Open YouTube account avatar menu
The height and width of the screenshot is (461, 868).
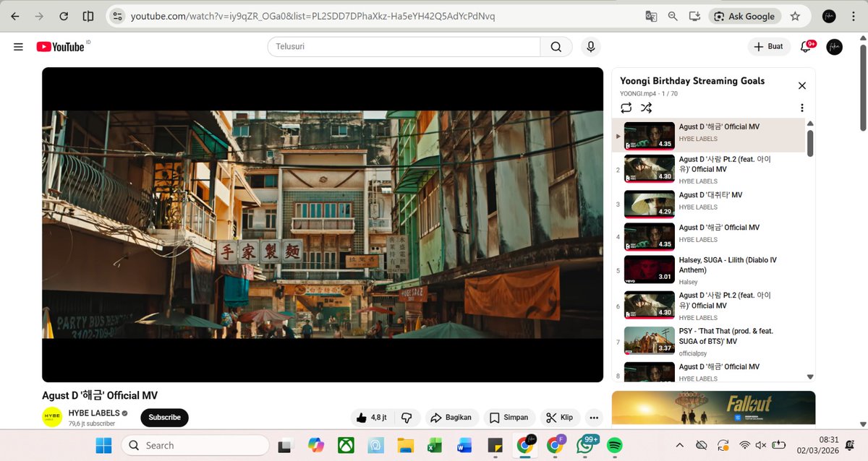(834, 47)
